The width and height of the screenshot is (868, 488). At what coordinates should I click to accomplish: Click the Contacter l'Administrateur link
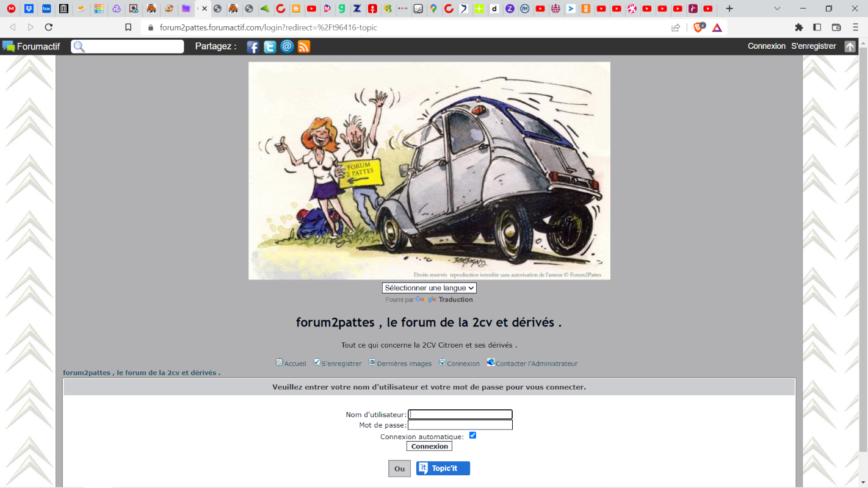(536, 364)
